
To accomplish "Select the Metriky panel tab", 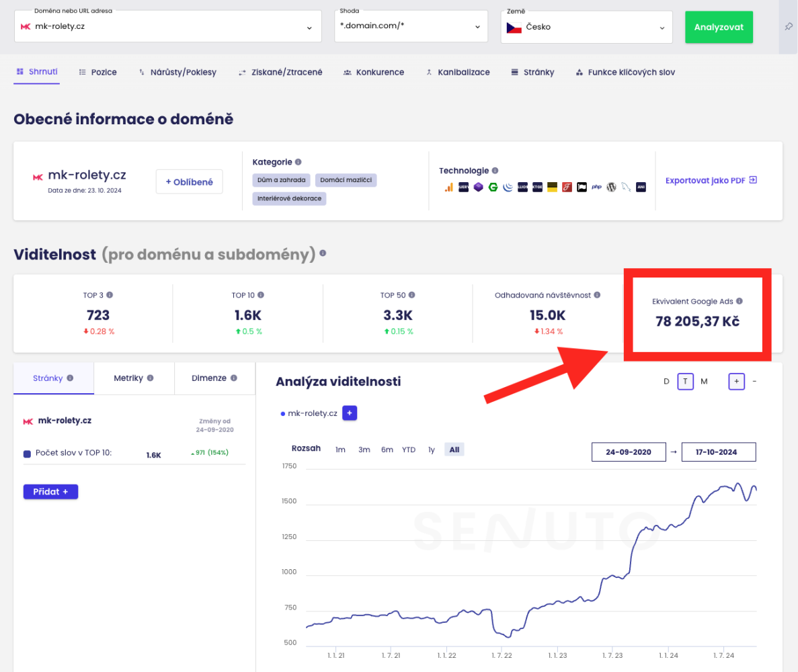I will (134, 378).
